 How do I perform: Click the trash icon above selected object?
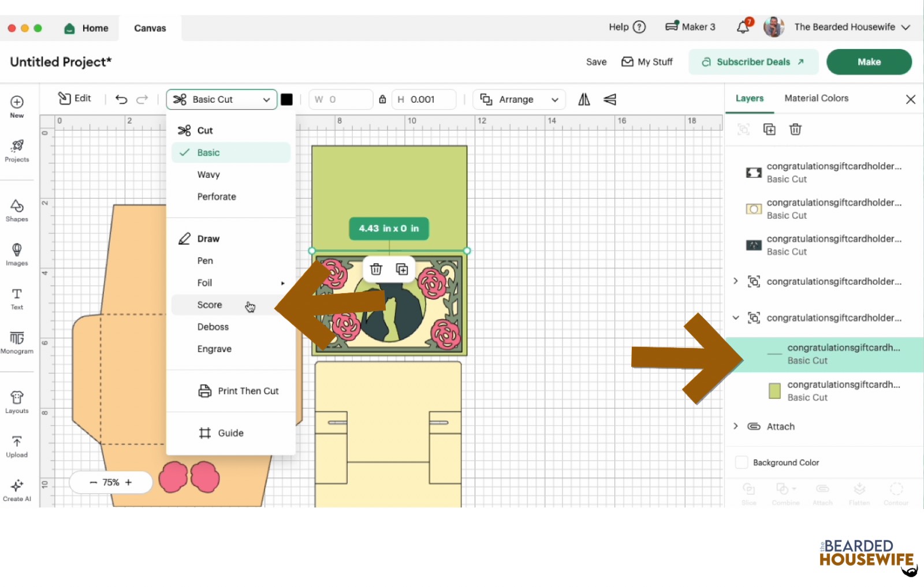[x=376, y=269]
